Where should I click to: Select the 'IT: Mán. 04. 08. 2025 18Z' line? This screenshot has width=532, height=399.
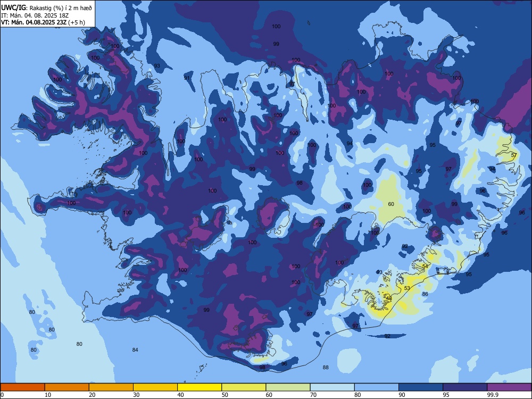tap(35, 15)
